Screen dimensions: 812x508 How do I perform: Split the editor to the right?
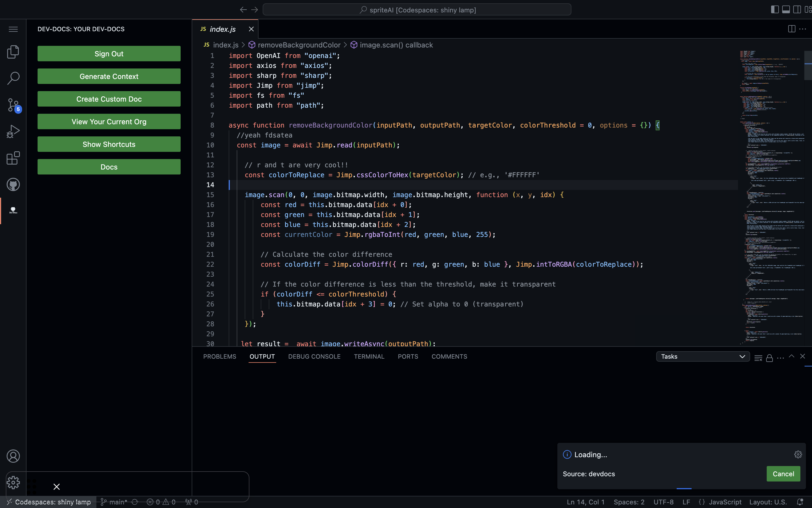[792, 29]
